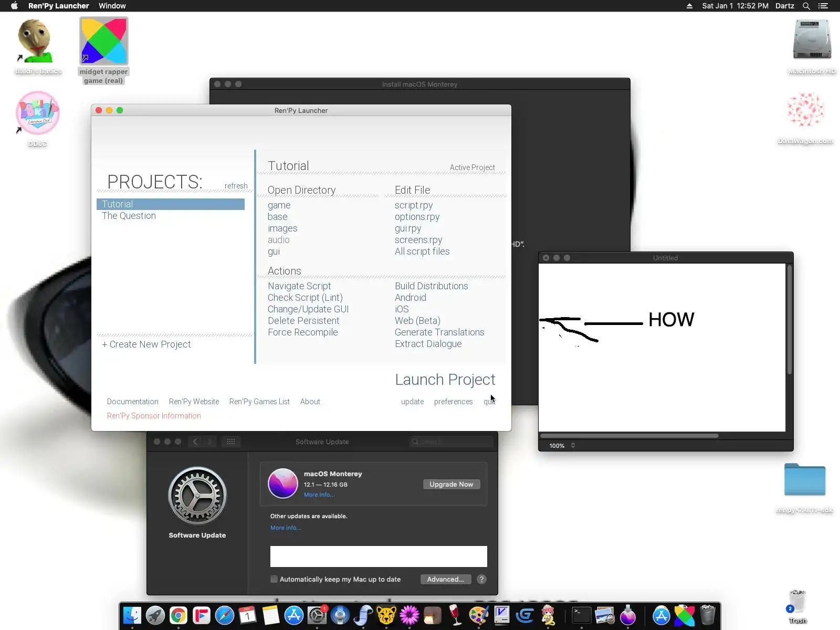Open the Ren'Py Launcher application menu

[59, 6]
